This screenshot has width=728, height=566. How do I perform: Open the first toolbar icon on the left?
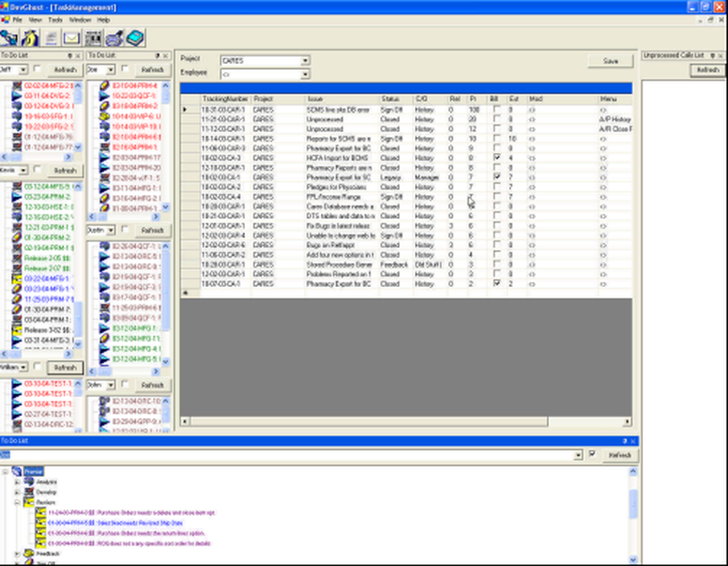[x=9, y=37]
